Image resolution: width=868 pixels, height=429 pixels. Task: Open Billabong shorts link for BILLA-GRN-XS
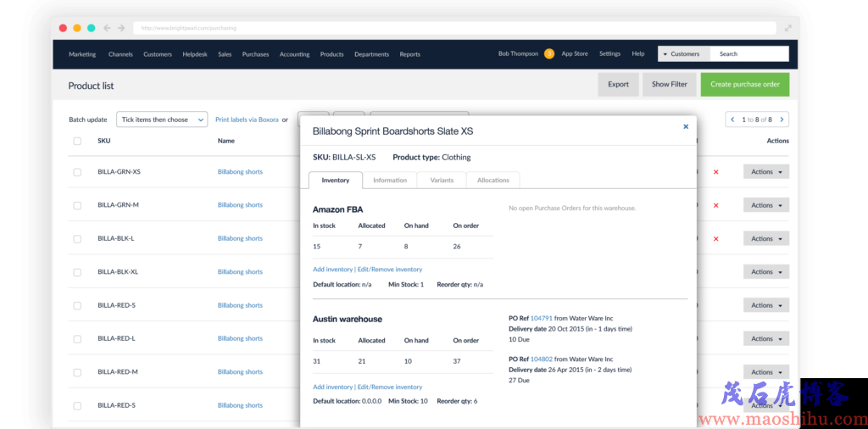240,171
